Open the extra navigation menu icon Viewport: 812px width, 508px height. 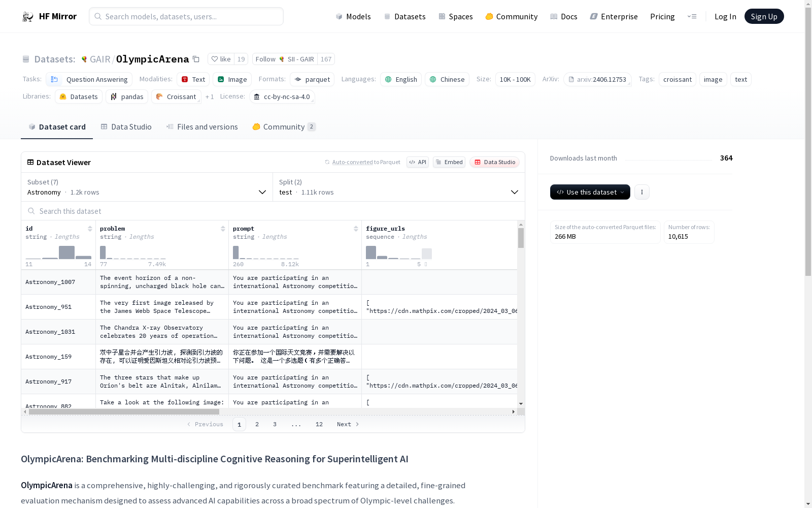692,17
